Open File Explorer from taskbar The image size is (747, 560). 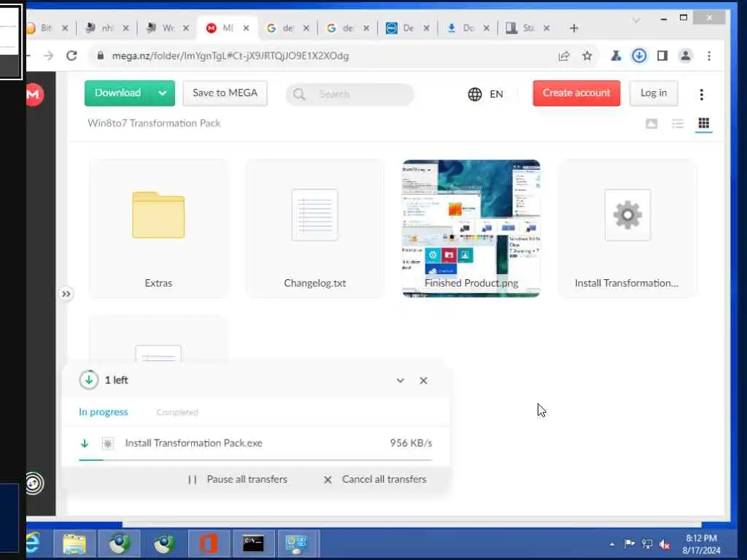[x=74, y=543]
